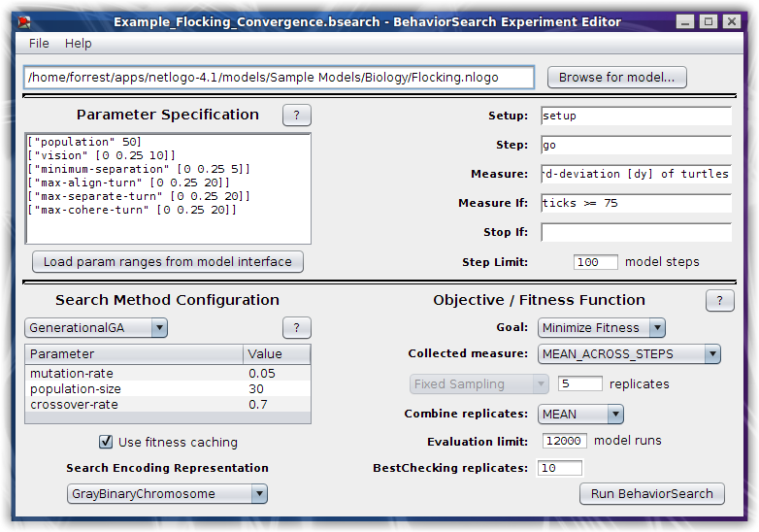The width and height of the screenshot is (759, 532).
Task: Click the help button beside Parameter Specification
Action: (x=296, y=116)
